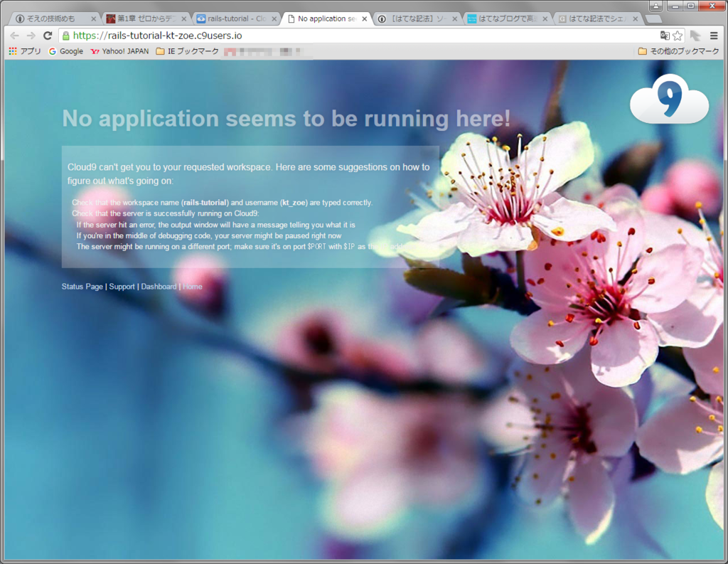Click the line about debugging code paused
This screenshot has height=564, width=728.
click(209, 236)
